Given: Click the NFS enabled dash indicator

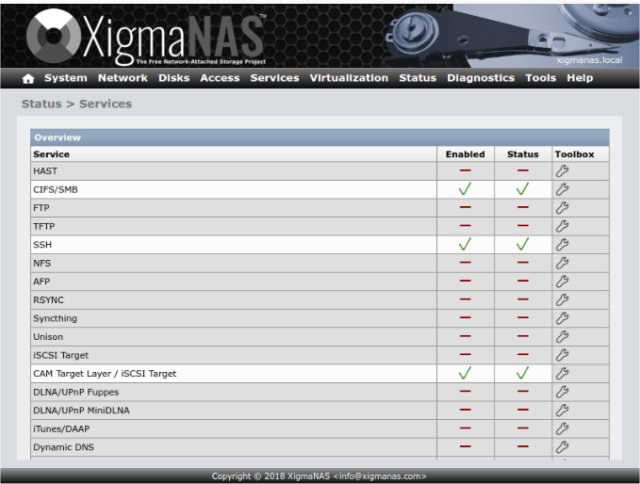Looking at the screenshot, I should (x=465, y=262).
